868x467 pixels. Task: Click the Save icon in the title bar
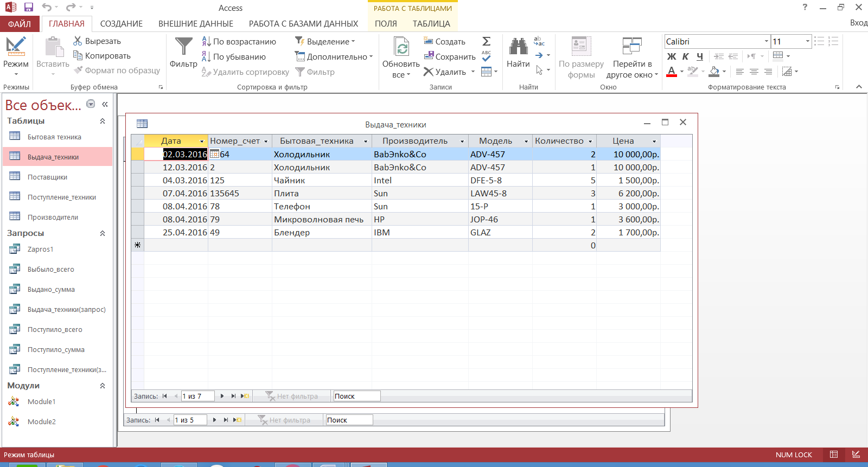coord(29,8)
